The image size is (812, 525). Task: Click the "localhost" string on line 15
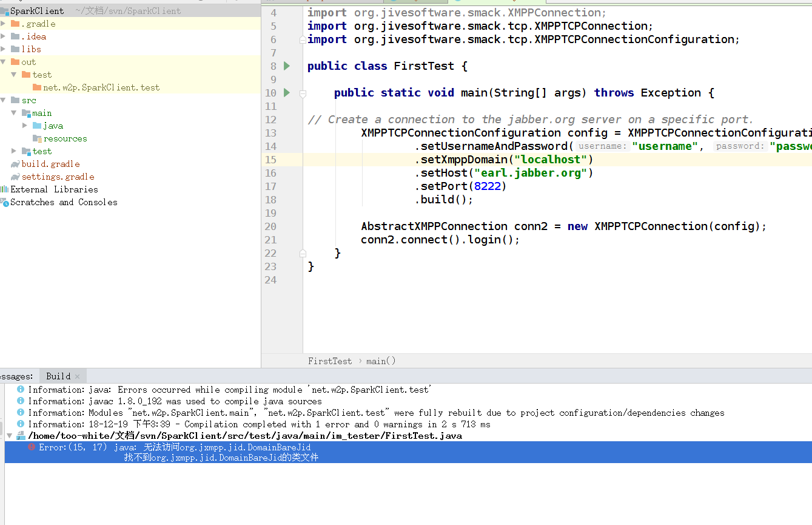click(551, 160)
